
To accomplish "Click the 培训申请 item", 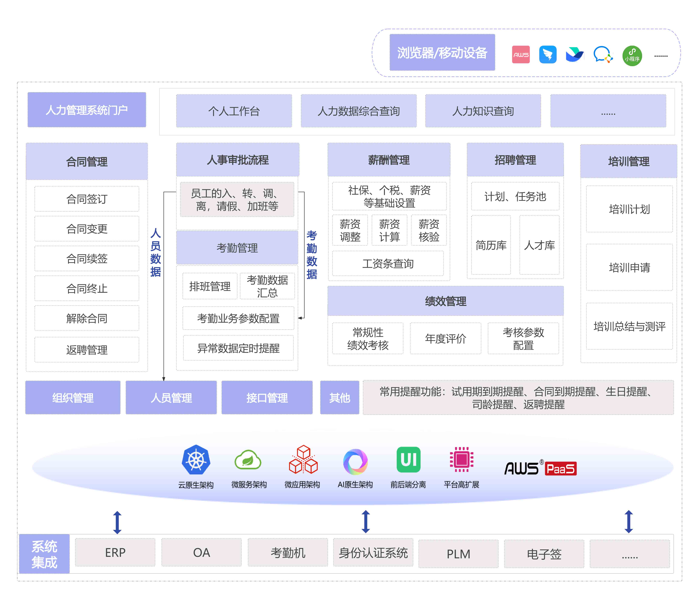I will (x=629, y=268).
